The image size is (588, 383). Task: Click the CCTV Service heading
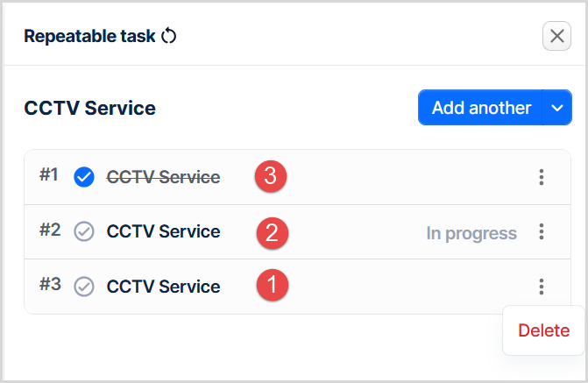[x=89, y=109]
